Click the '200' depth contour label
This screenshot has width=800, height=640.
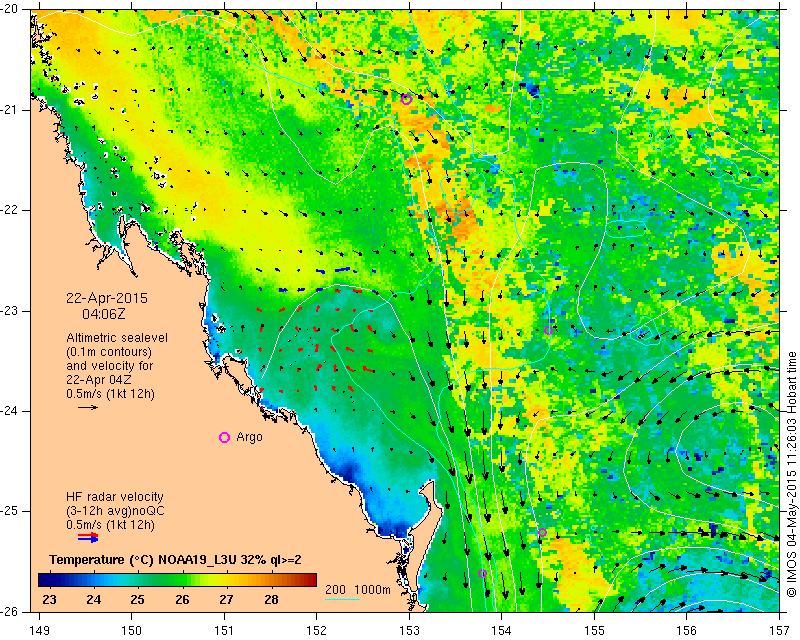pos(335,590)
